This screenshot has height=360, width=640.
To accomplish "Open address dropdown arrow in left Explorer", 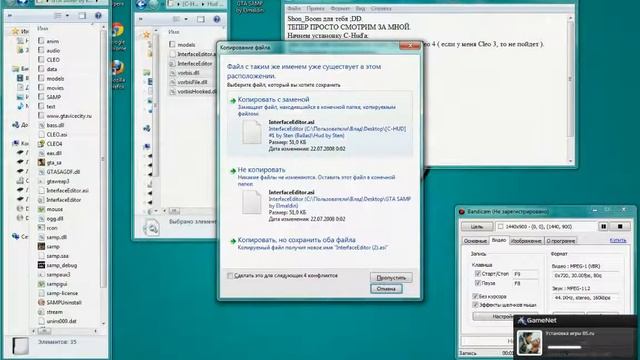I will [x=96, y=1].
